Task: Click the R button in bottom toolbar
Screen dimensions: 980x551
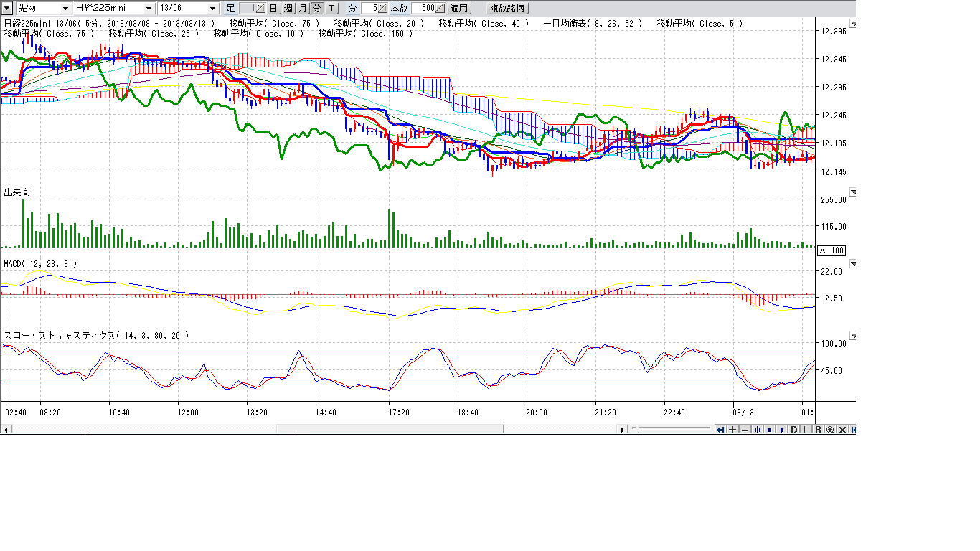Action: tap(818, 430)
